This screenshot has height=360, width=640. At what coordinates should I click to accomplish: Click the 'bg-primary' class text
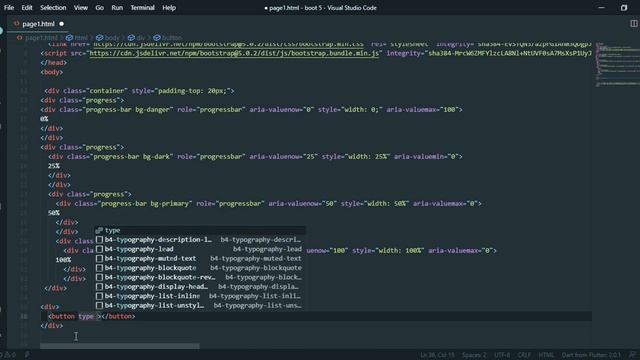pos(169,203)
